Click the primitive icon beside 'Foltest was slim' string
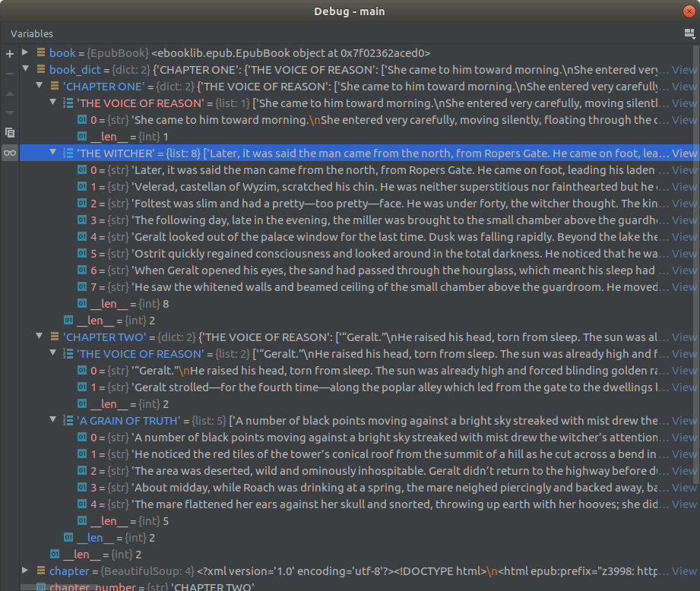The width and height of the screenshot is (700, 591). [x=81, y=203]
